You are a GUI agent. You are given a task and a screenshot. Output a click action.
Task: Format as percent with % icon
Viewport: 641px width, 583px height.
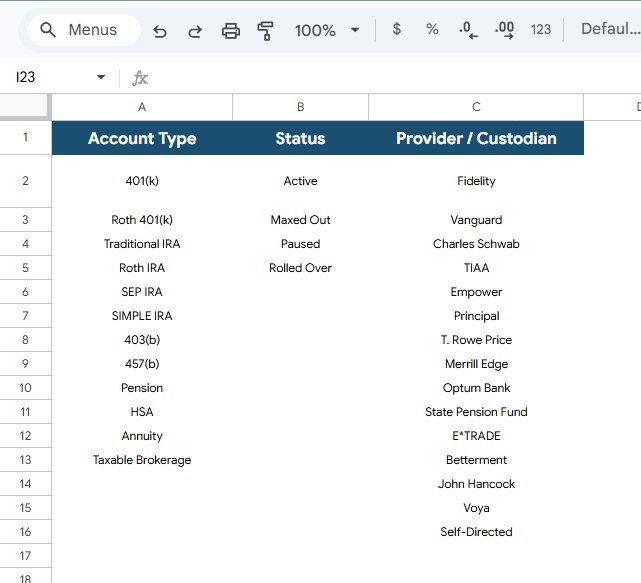click(432, 29)
